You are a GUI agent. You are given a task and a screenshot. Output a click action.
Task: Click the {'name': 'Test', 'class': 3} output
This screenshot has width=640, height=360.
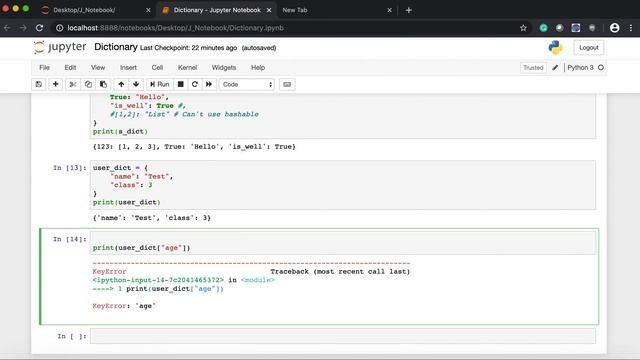coord(151,218)
